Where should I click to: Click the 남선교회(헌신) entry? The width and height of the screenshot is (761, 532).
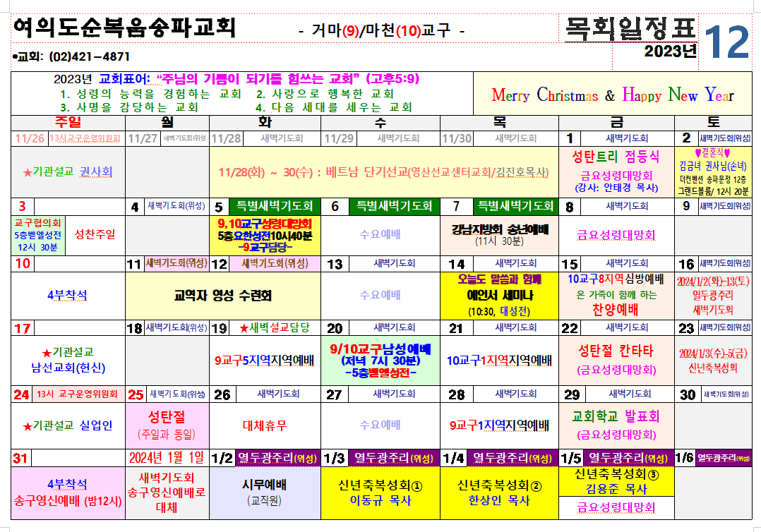click(x=68, y=368)
